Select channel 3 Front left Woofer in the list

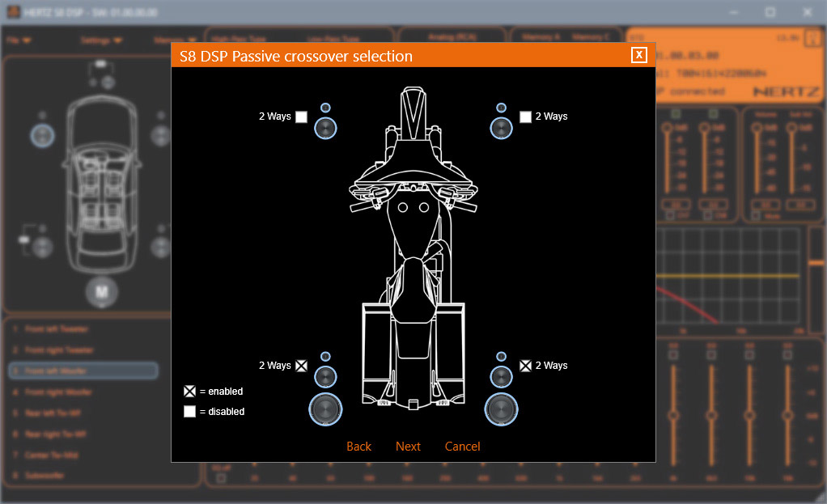83,371
